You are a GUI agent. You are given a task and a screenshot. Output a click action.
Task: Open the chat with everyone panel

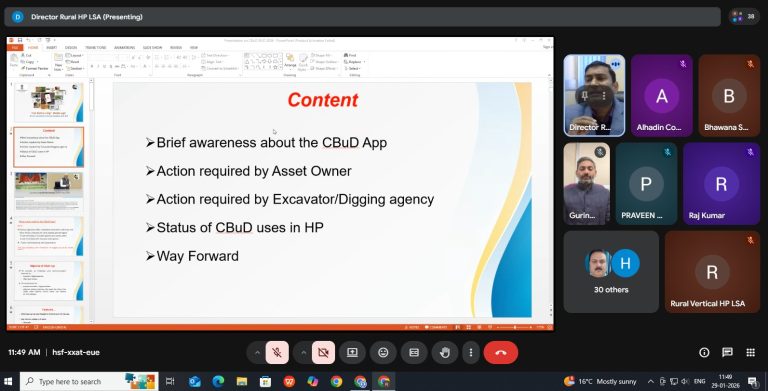tap(727, 352)
